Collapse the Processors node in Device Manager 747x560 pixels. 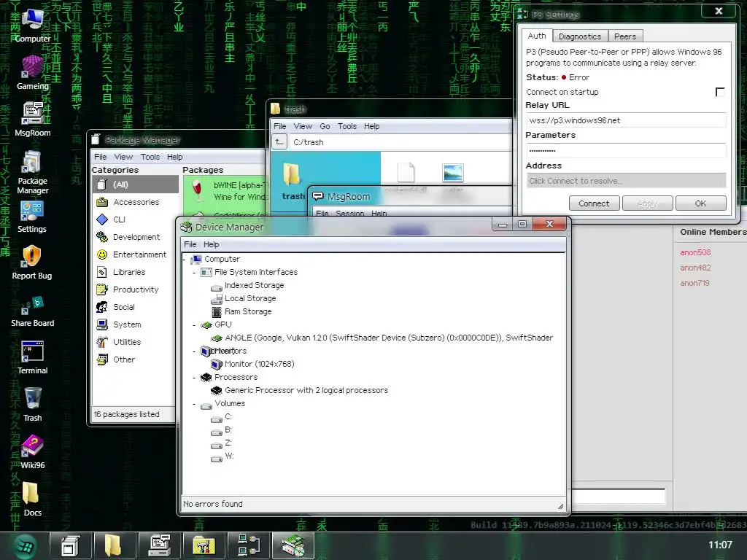point(194,378)
